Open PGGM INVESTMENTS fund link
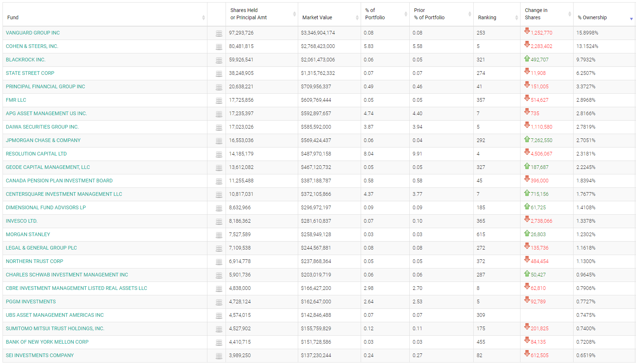Image resolution: width=636 pixels, height=364 pixels. coord(31,302)
